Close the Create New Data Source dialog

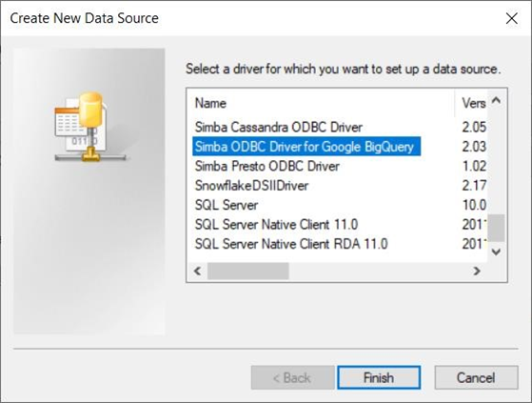pyautogui.click(x=512, y=18)
